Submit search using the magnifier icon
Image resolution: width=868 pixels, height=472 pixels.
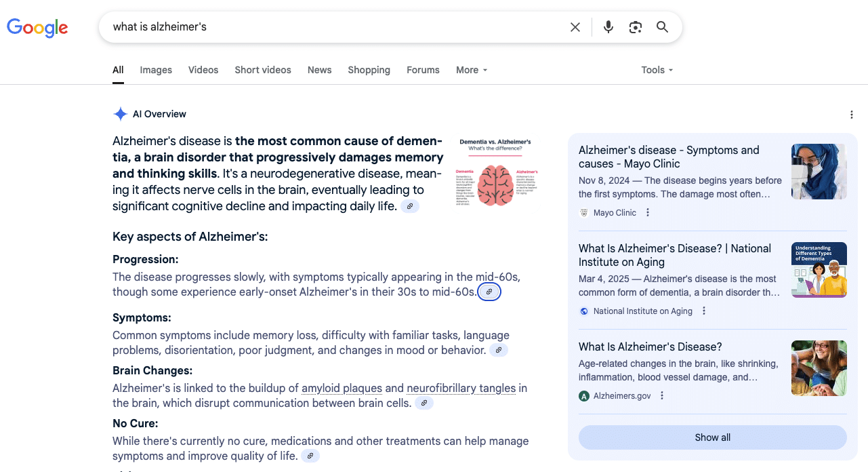pyautogui.click(x=663, y=27)
